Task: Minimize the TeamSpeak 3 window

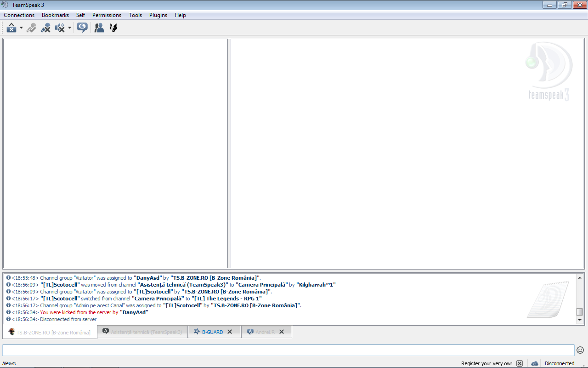Action: click(549, 5)
